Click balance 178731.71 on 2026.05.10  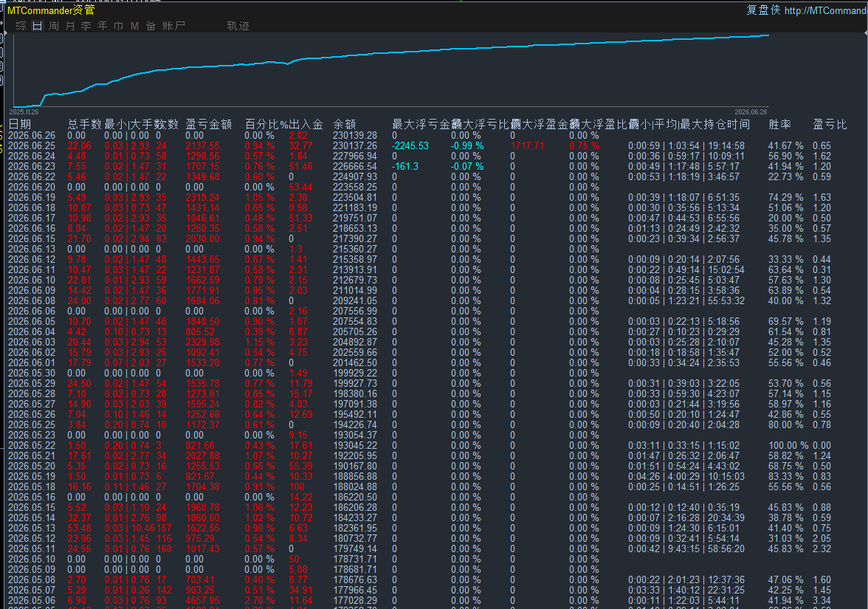pos(355,560)
